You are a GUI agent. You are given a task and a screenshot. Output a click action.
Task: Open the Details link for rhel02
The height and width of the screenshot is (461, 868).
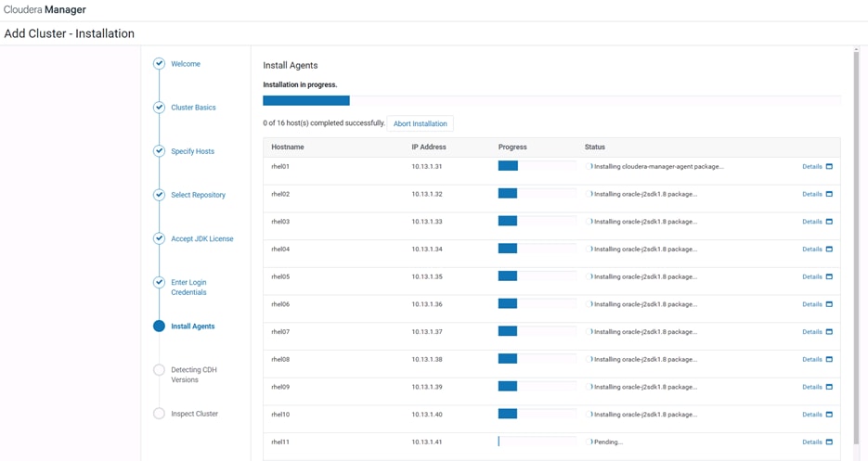812,194
